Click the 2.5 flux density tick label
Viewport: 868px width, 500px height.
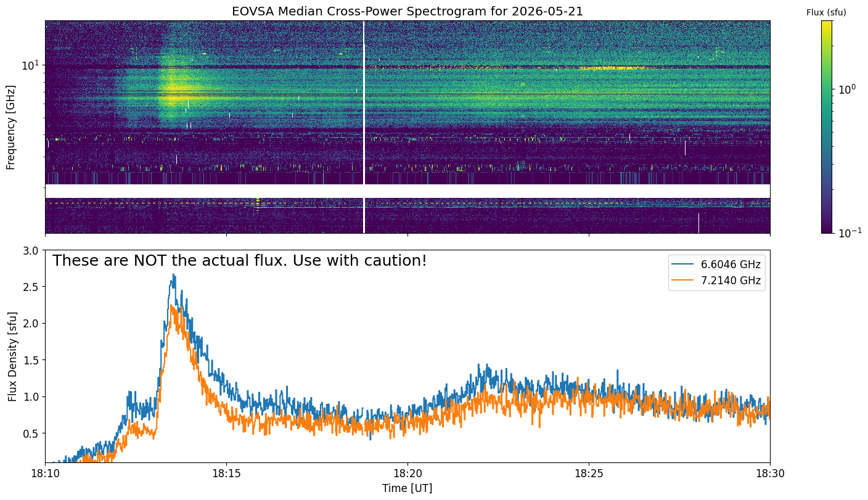pyautogui.click(x=30, y=287)
